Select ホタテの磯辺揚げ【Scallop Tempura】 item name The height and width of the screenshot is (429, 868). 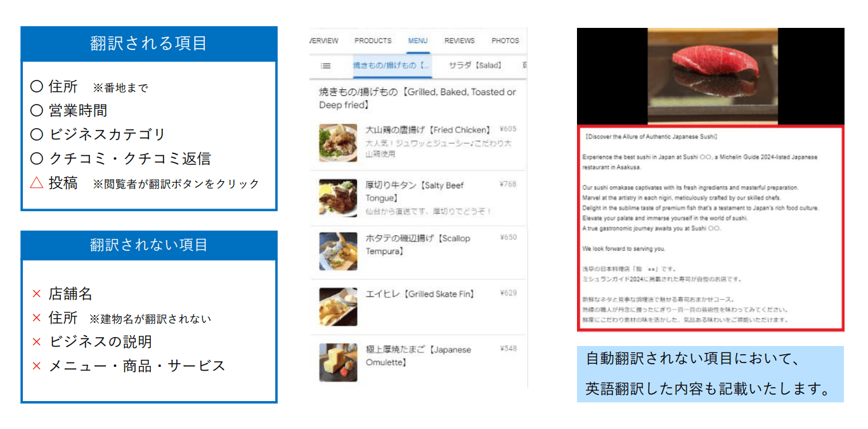pos(418,245)
